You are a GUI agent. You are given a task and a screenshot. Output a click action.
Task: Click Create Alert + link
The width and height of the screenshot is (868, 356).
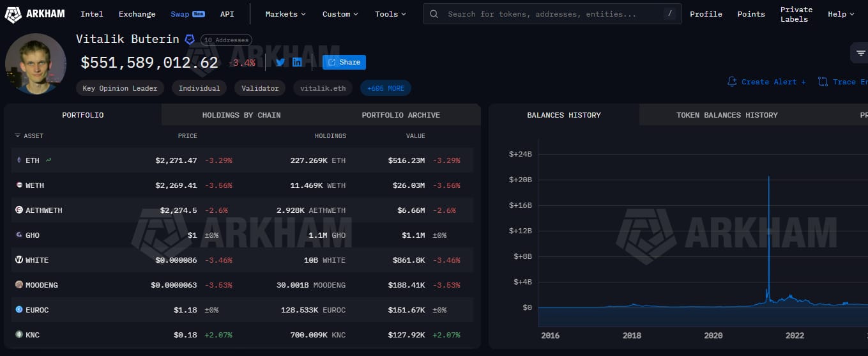coord(766,82)
